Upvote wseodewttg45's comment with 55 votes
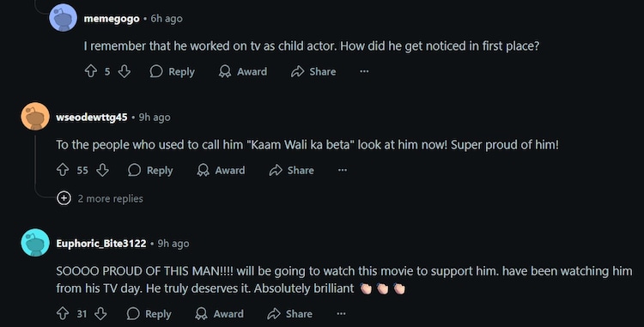Image resolution: width=644 pixels, height=327 pixels. click(x=63, y=170)
